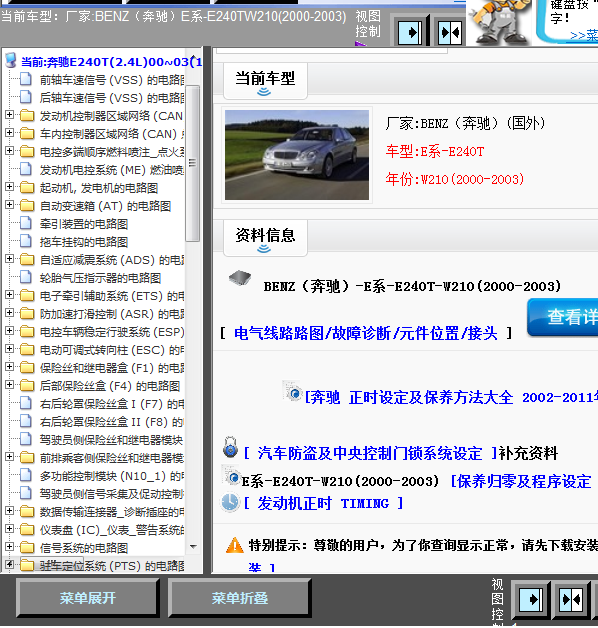Click the document icon for 多功能控制模块 (N10_1)

pyautogui.click(x=26, y=475)
